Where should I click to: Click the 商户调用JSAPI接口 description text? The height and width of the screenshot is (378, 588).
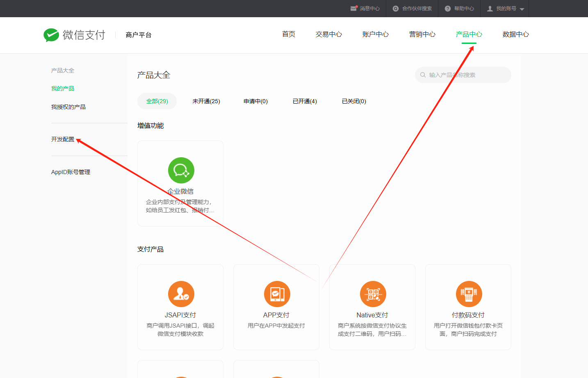pos(180,330)
